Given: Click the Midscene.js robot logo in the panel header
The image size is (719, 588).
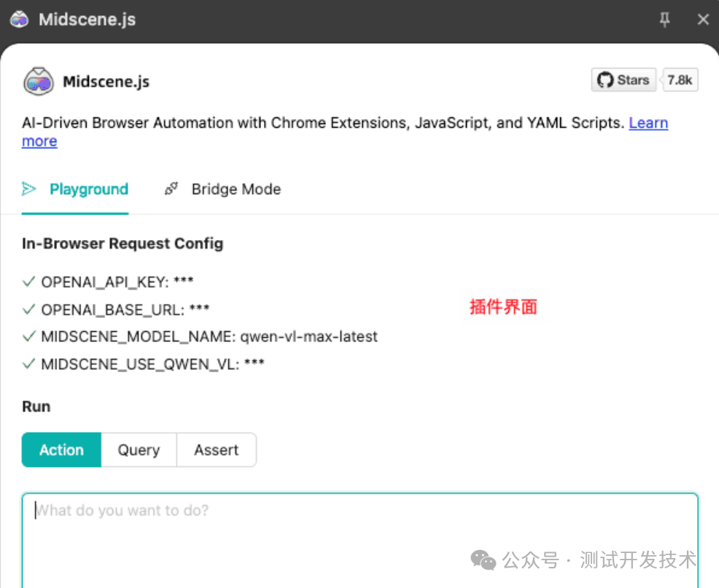Looking at the screenshot, I should pos(38,81).
